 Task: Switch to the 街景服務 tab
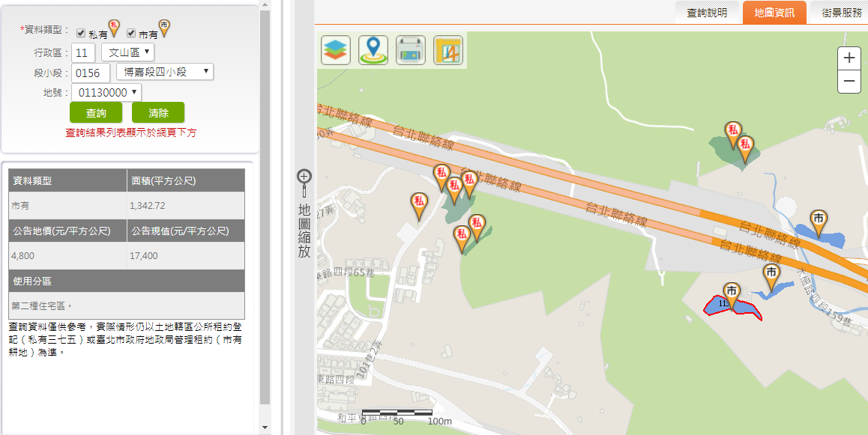841,13
